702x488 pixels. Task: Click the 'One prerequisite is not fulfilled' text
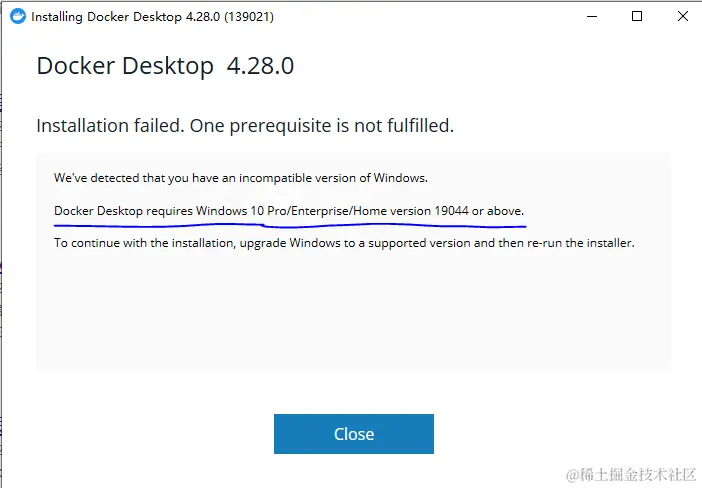322,126
